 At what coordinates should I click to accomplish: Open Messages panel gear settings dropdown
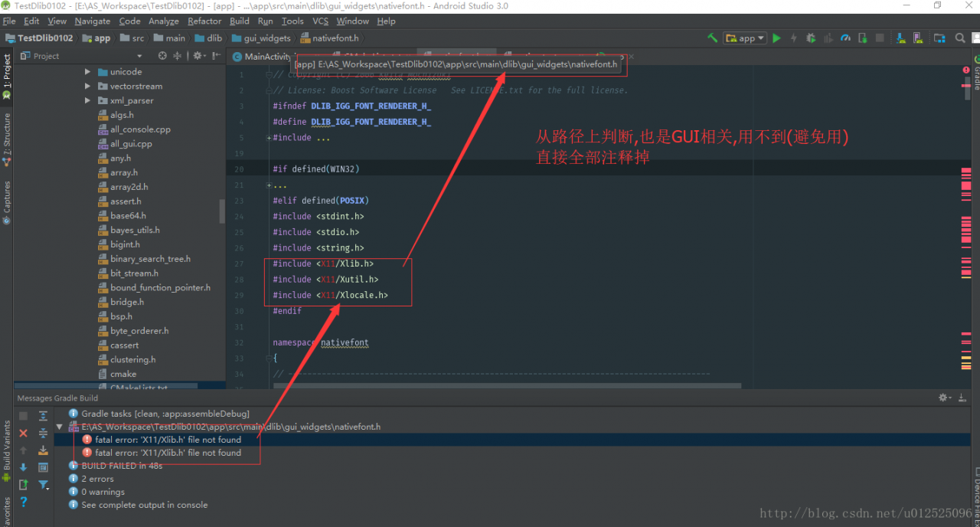pos(946,398)
